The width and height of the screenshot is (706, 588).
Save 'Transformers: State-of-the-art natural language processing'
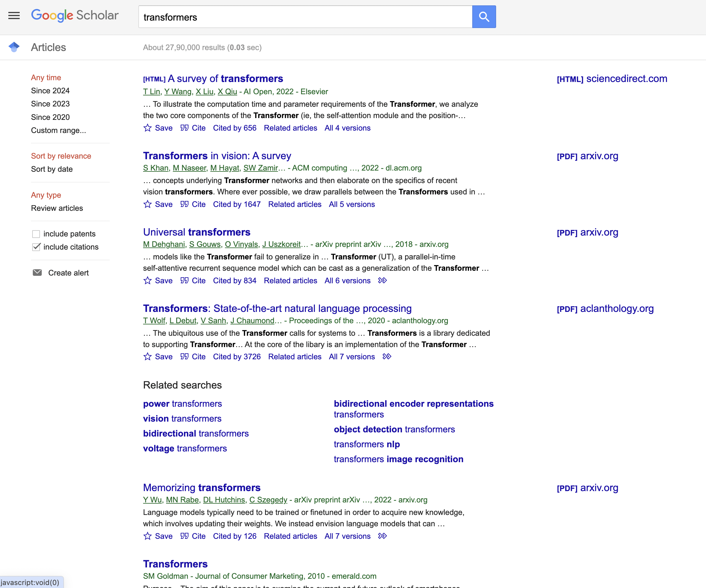[x=158, y=357]
